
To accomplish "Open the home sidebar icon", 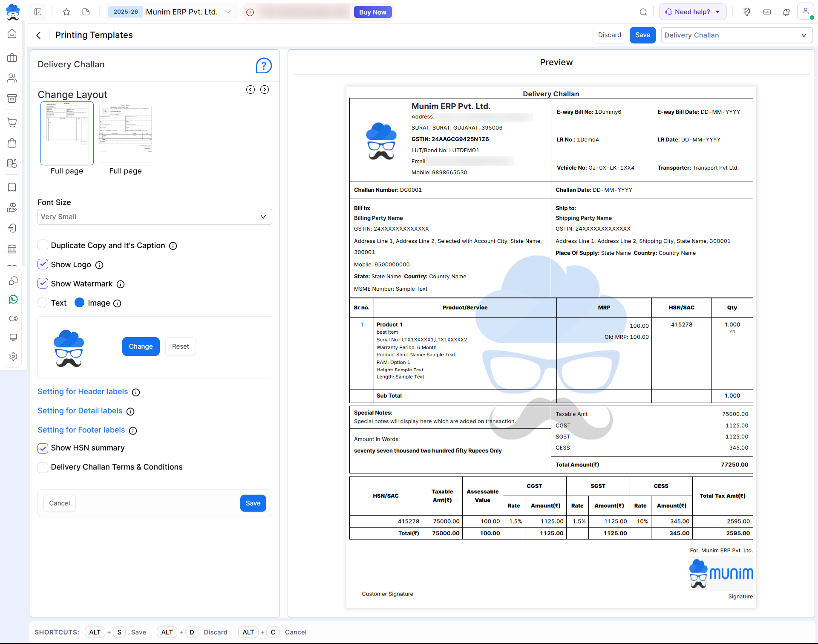I will [12, 34].
